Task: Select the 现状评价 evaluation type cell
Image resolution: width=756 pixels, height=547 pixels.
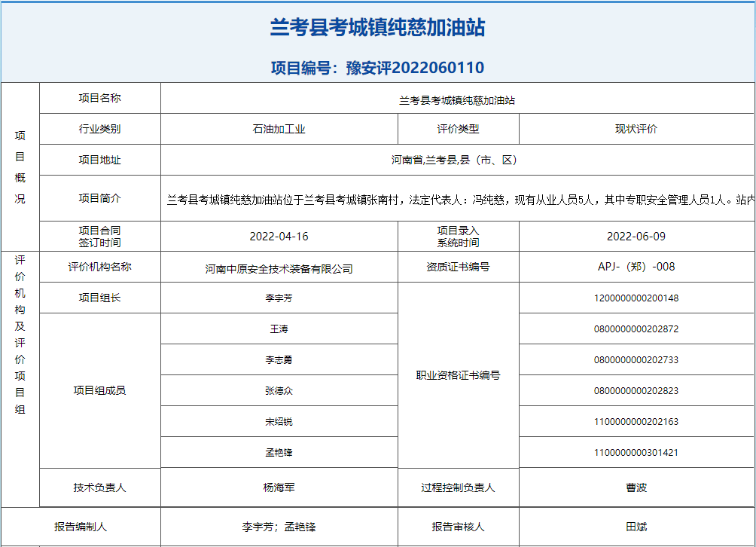Action: 636,129
